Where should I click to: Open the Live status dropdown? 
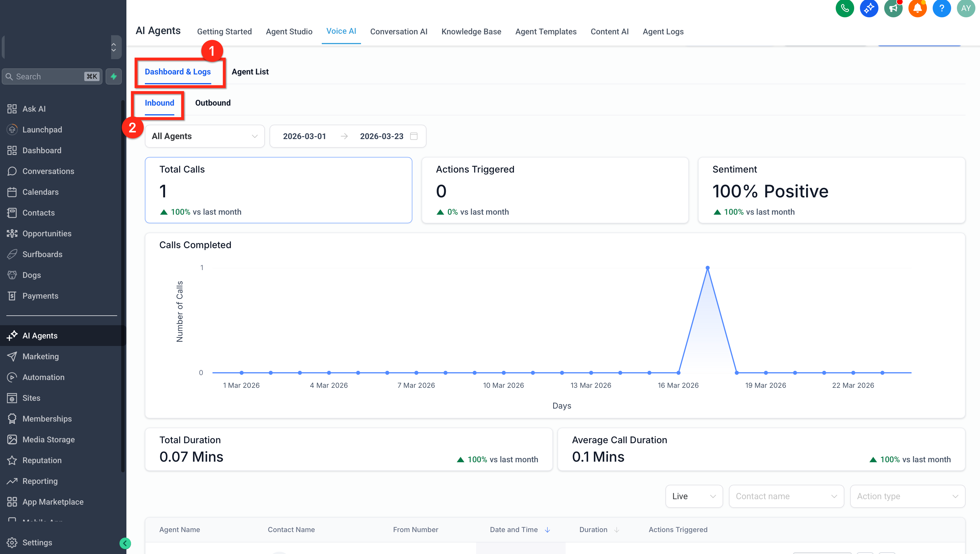point(694,496)
